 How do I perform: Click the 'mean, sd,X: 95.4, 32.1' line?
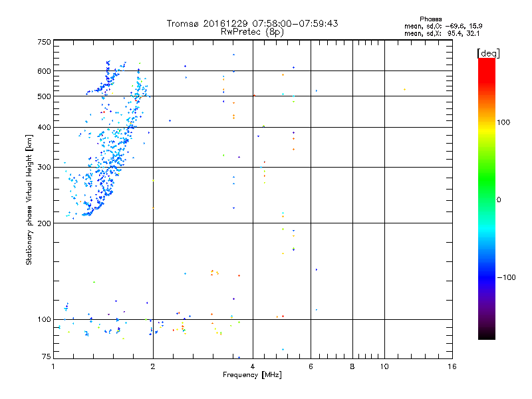442,33
